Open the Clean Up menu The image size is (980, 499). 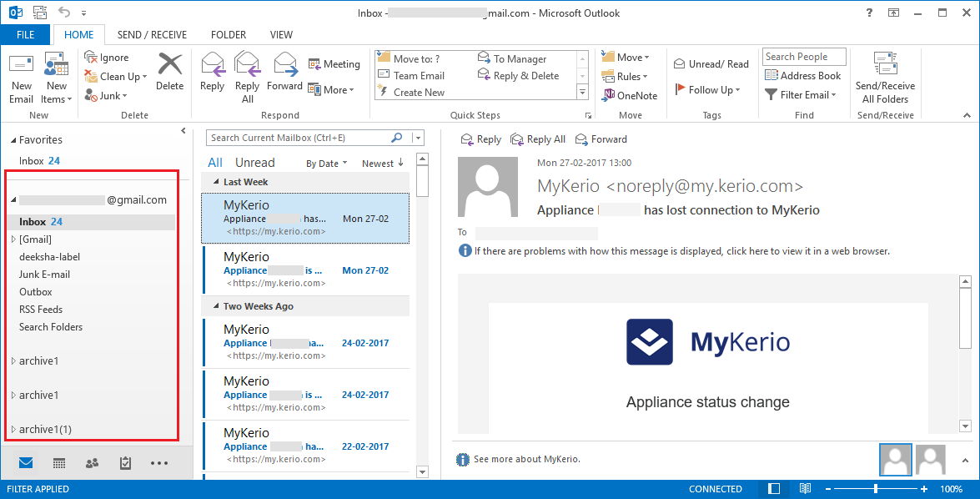(116, 76)
